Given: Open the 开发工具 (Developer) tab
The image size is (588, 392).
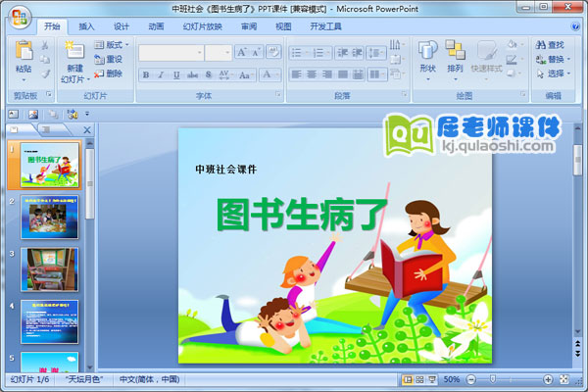Looking at the screenshot, I should pyautogui.click(x=325, y=26).
